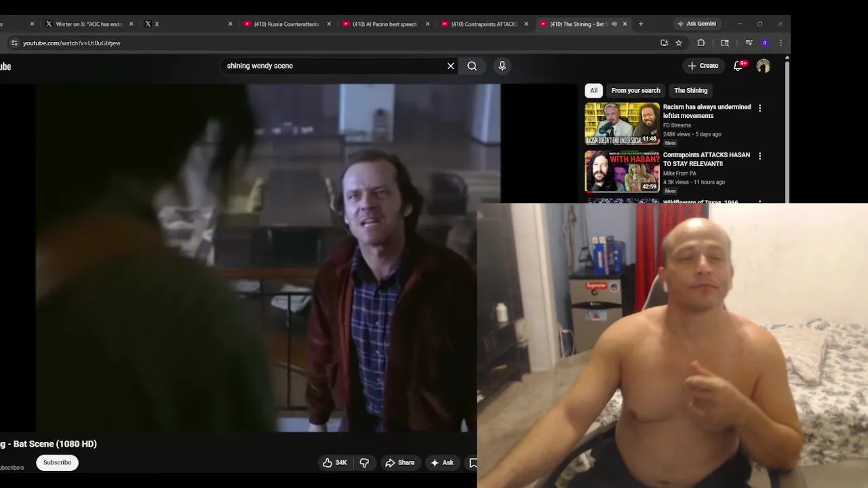Click the address bar URL field
The height and width of the screenshot is (488, 868).
click(332, 43)
